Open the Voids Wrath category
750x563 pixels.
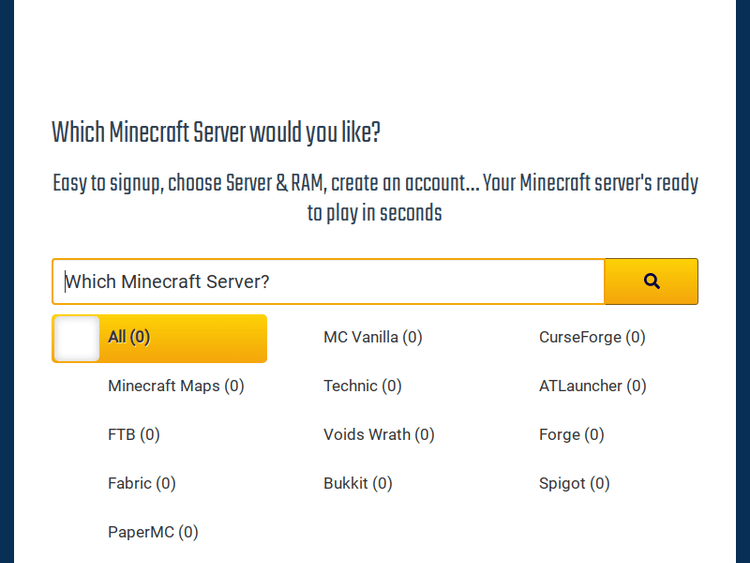coord(379,435)
